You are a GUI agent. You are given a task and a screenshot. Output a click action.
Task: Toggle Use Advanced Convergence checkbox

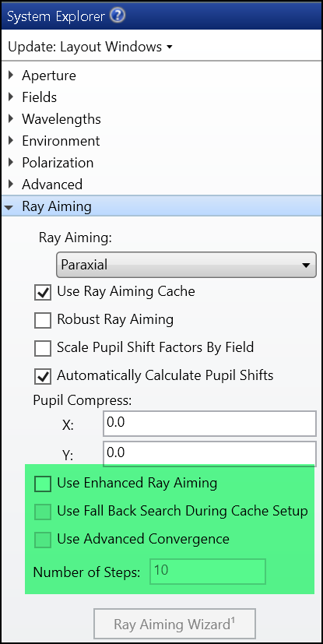coord(43,540)
